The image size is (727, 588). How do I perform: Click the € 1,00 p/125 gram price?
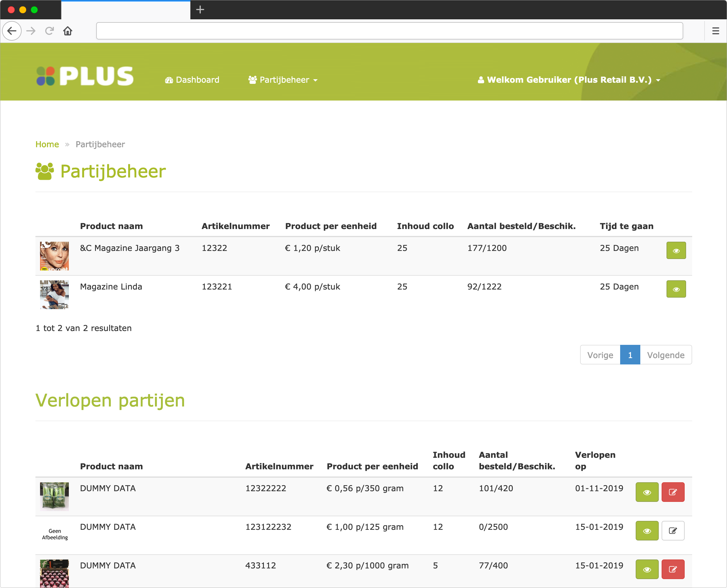365,527
